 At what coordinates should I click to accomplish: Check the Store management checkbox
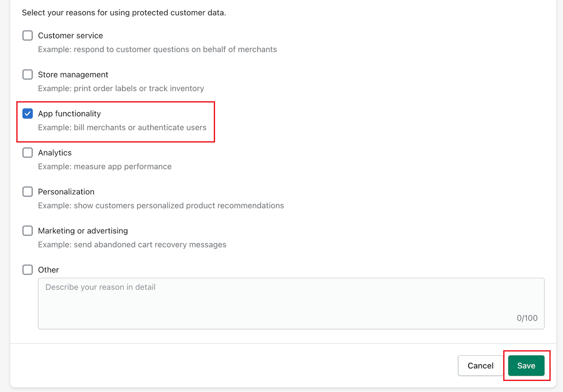click(28, 75)
